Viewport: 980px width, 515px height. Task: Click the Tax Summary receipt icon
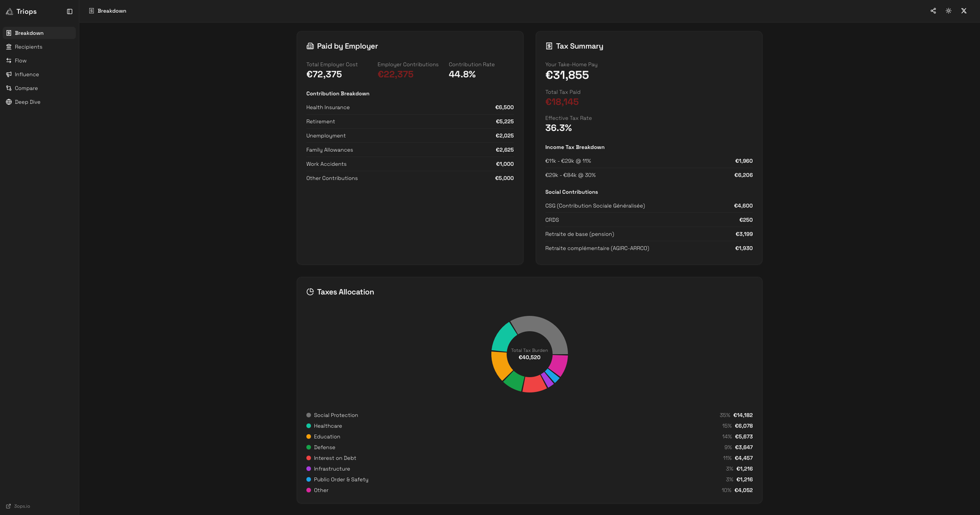click(x=549, y=47)
